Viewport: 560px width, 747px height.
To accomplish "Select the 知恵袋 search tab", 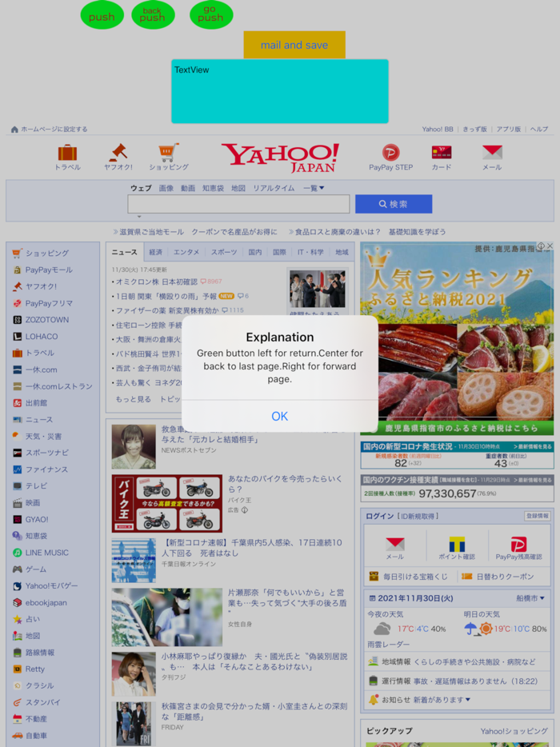I will [x=213, y=188].
